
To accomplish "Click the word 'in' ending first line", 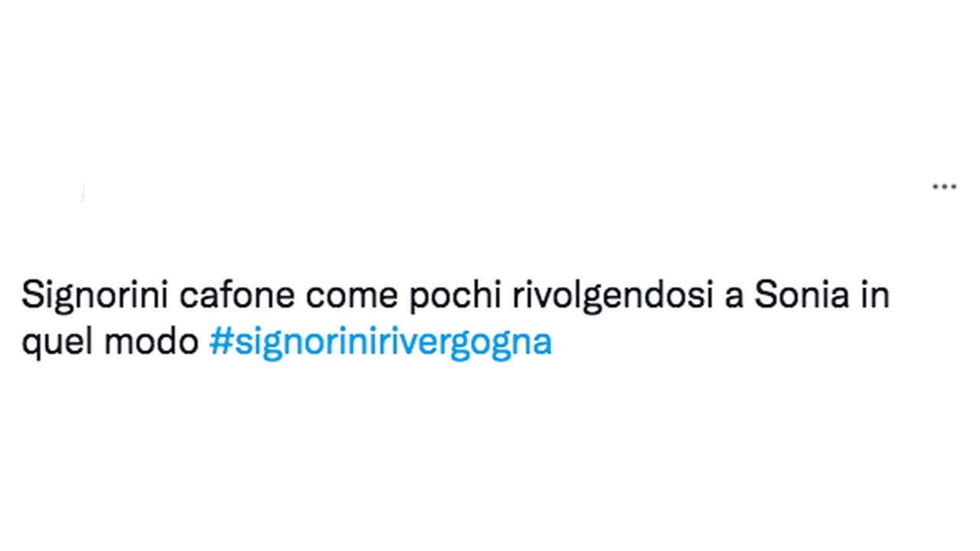I will click(875, 295).
